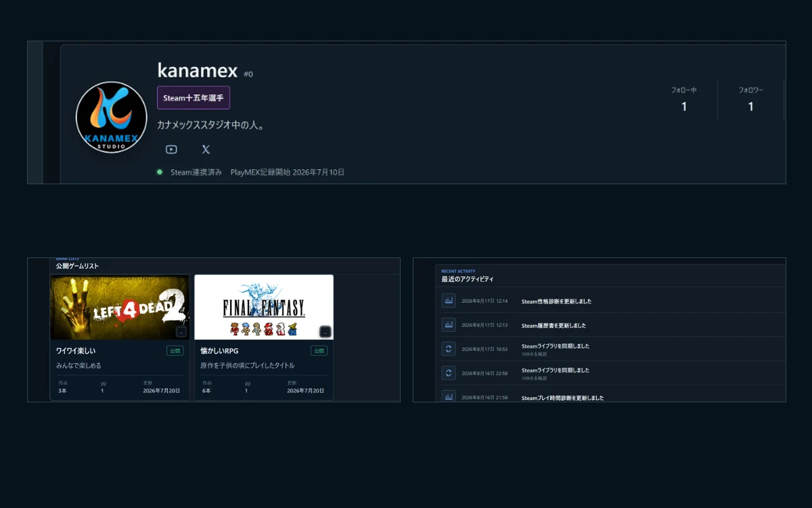The height and width of the screenshot is (508, 812).
Task: Open Steam性格診断を更新しました activity
Action: (x=556, y=301)
